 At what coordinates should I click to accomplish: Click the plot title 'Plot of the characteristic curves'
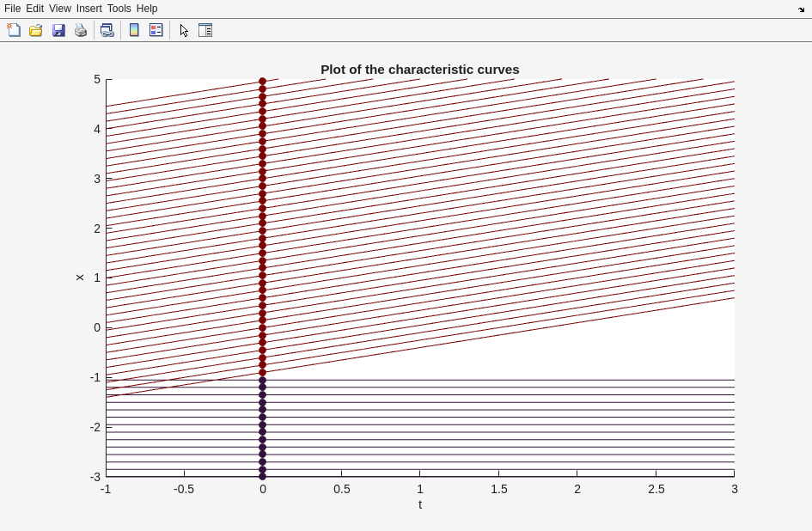click(419, 70)
